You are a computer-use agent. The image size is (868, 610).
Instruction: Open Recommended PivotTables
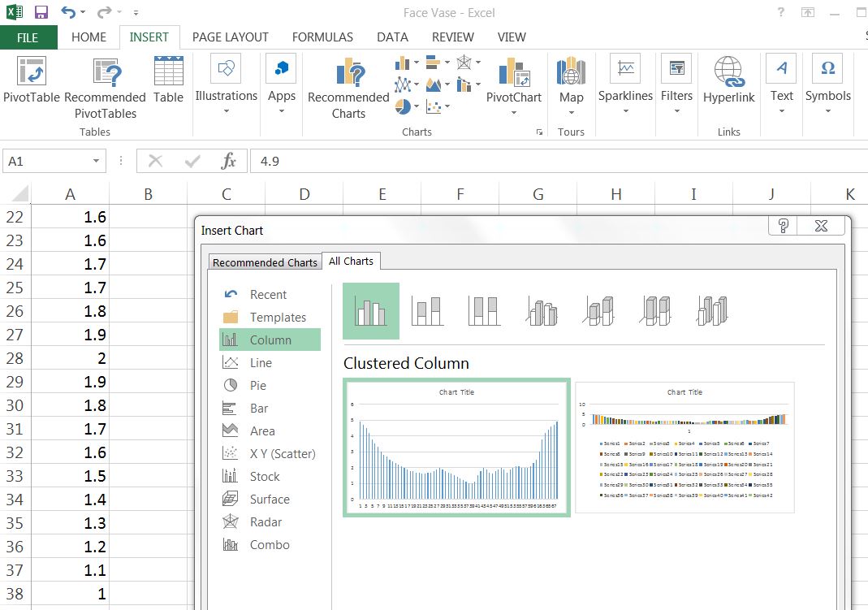pyautogui.click(x=106, y=89)
